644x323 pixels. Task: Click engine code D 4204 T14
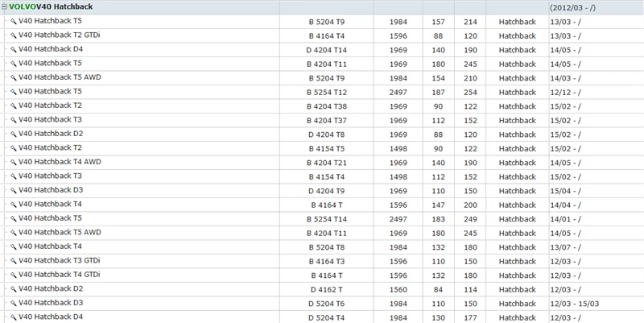tap(327, 50)
